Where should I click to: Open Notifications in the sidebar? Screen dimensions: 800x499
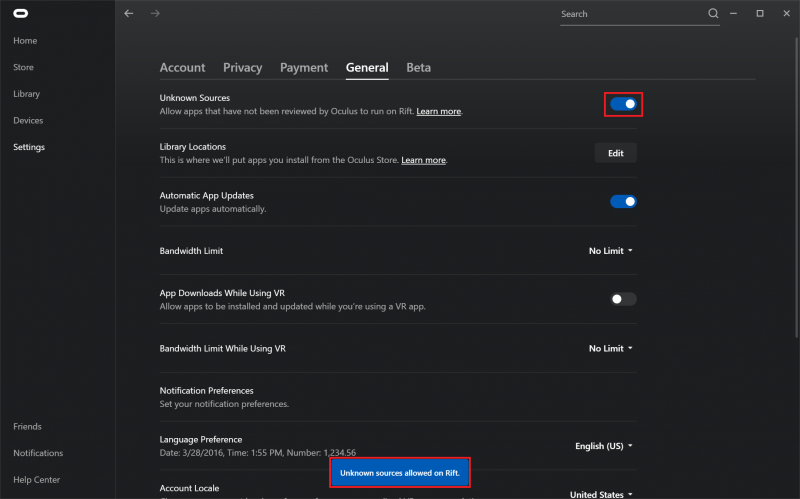[x=38, y=453]
